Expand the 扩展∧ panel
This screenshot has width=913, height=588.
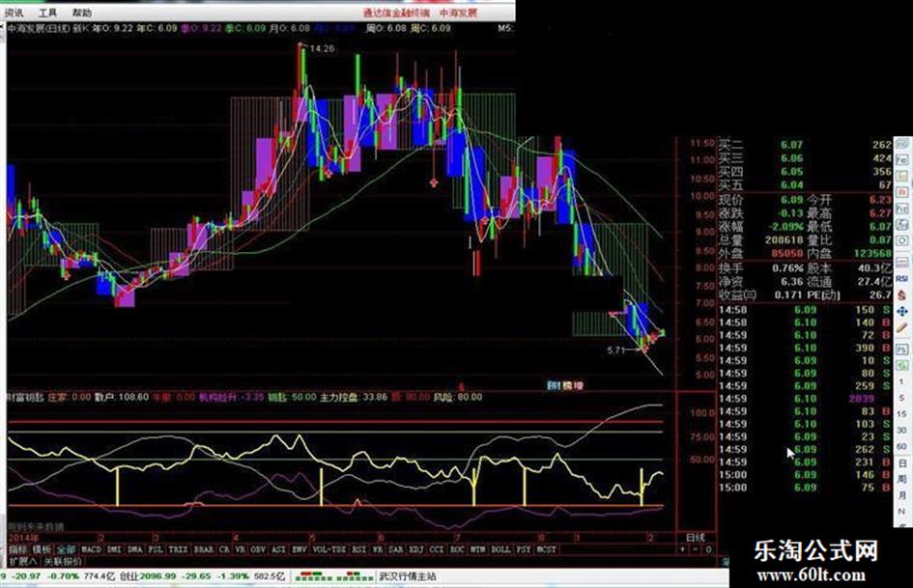(x=23, y=562)
